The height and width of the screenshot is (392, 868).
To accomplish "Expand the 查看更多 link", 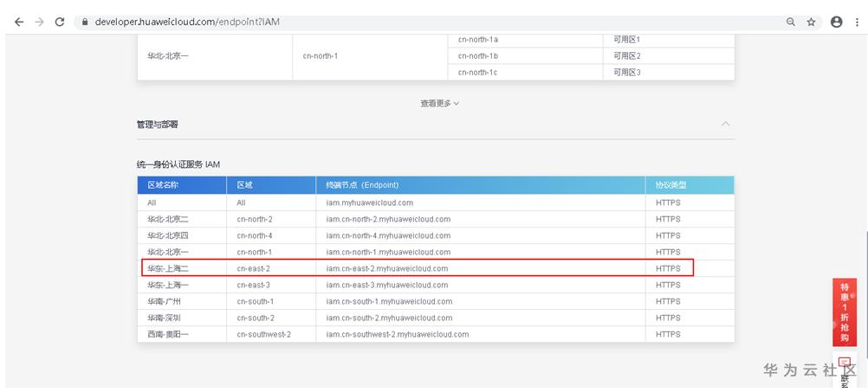I will [x=439, y=103].
